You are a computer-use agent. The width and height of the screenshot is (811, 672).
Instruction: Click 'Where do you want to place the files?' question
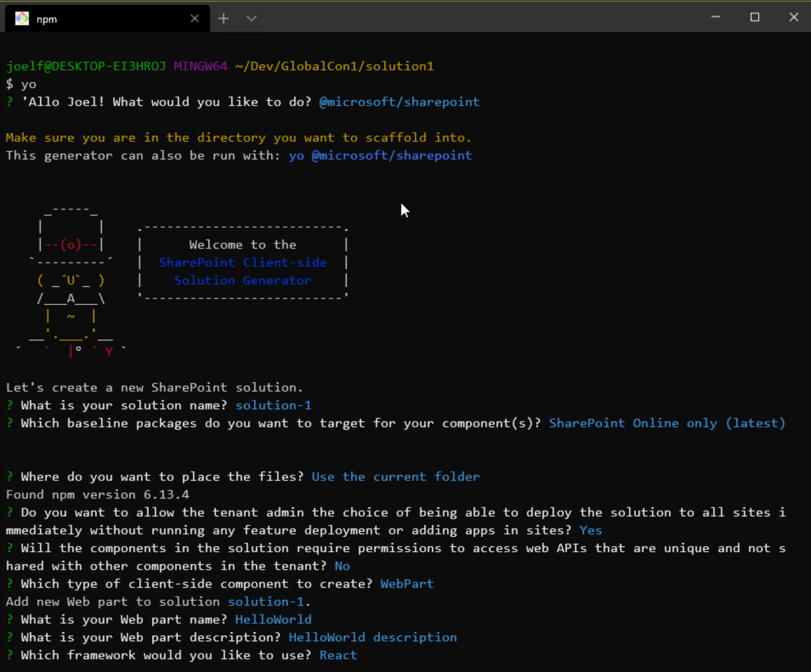[162, 477]
